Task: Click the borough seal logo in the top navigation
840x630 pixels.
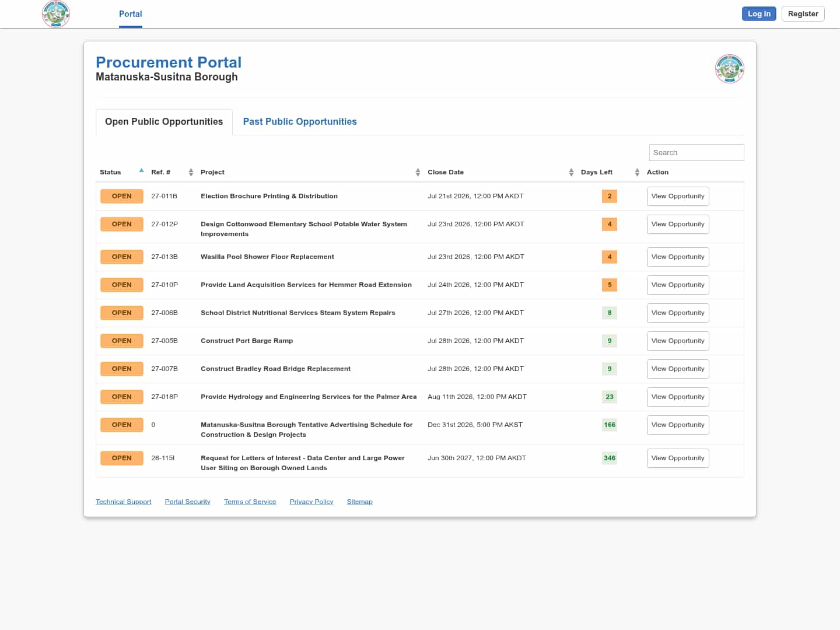Action: click(56, 13)
